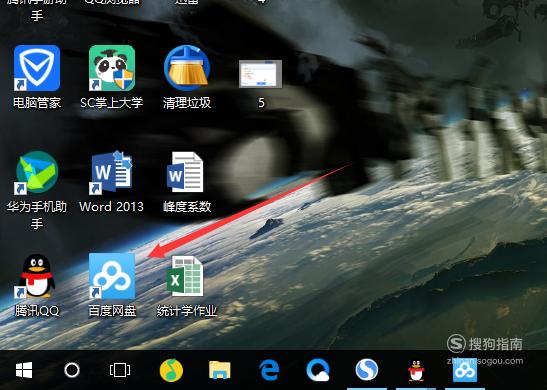Launch Microsoft Edge from the taskbar
The height and width of the screenshot is (390, 547).
(x=269, y=370)
